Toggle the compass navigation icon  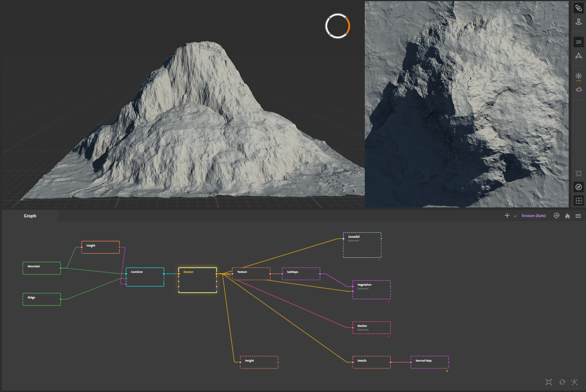578,187
